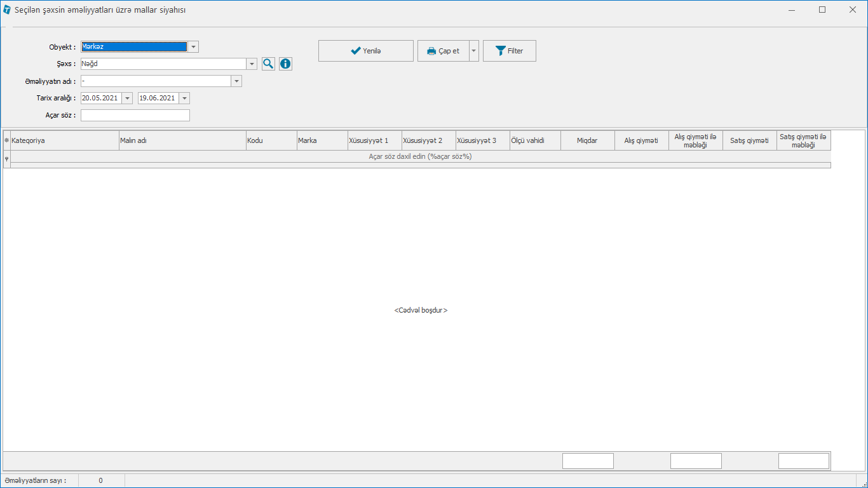Click the Əməliyyatların sayı status label
868x488 pixels.
tap(36, 480)
